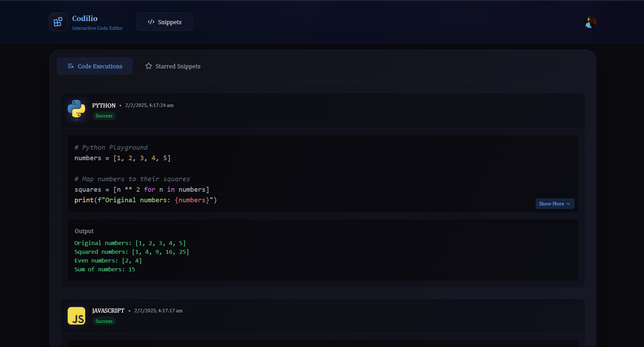Collapse the Python code block via Show More
Screen dimensions: 644x347
pos(555,204)
